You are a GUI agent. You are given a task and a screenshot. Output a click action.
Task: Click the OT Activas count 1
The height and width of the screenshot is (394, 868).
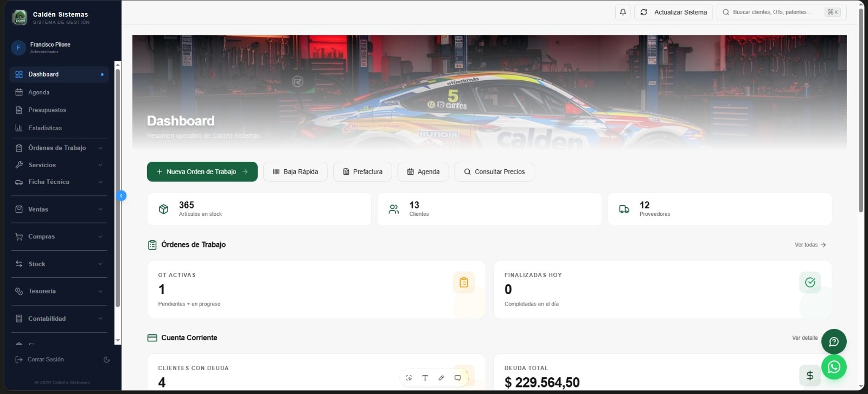coord(162,289)
